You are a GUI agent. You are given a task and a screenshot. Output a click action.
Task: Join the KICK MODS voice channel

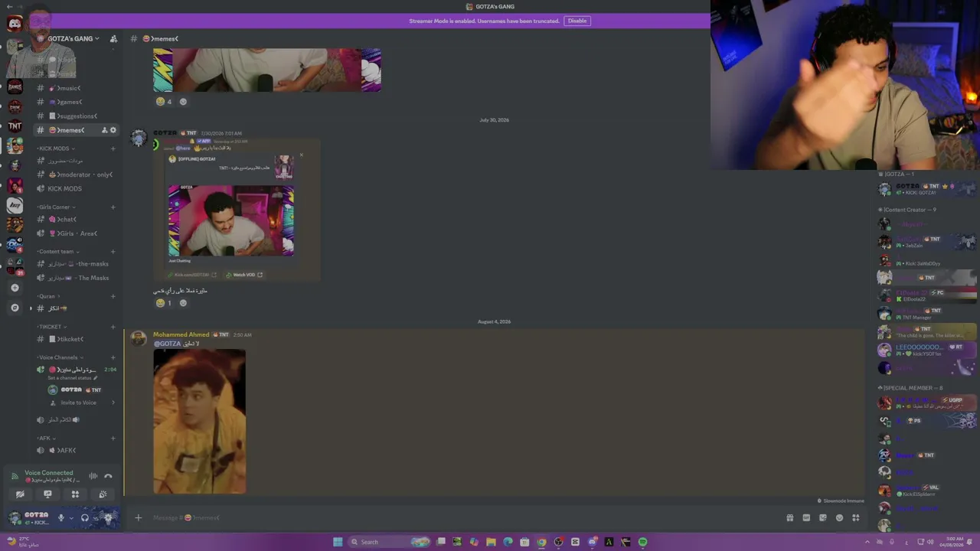point(77,189)
